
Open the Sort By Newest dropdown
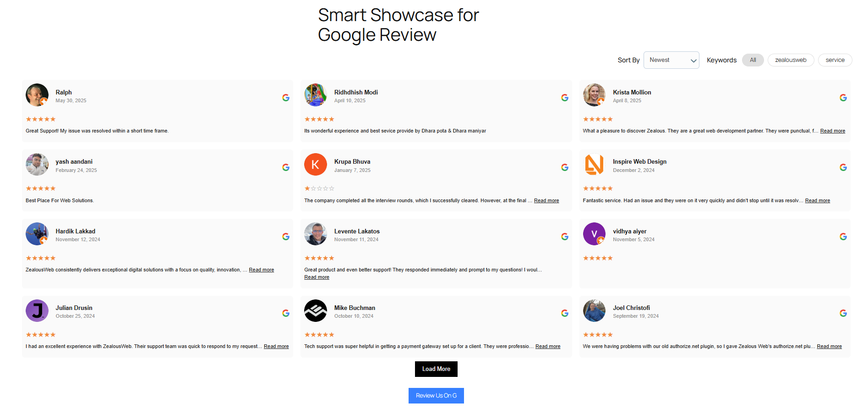point(671,60)
